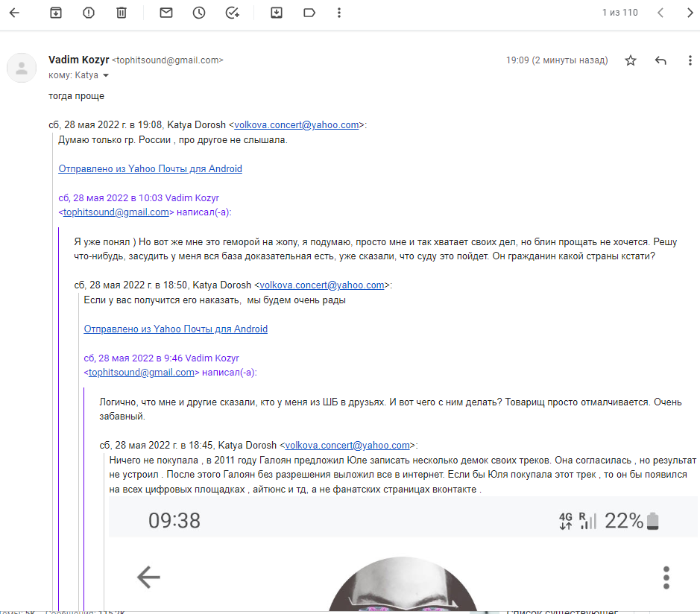Click the purple header 'сб, 28 мая 2022 в 9:46 Vadim Kozyr'
Screen dimensions: 700x614
[x=162, y=358]
